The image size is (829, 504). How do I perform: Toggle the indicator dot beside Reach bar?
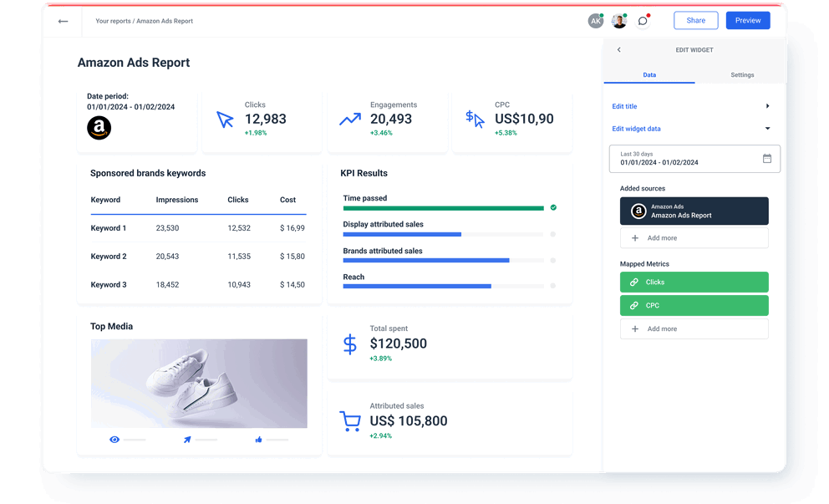pyautogui.click(x=553, y=286)
